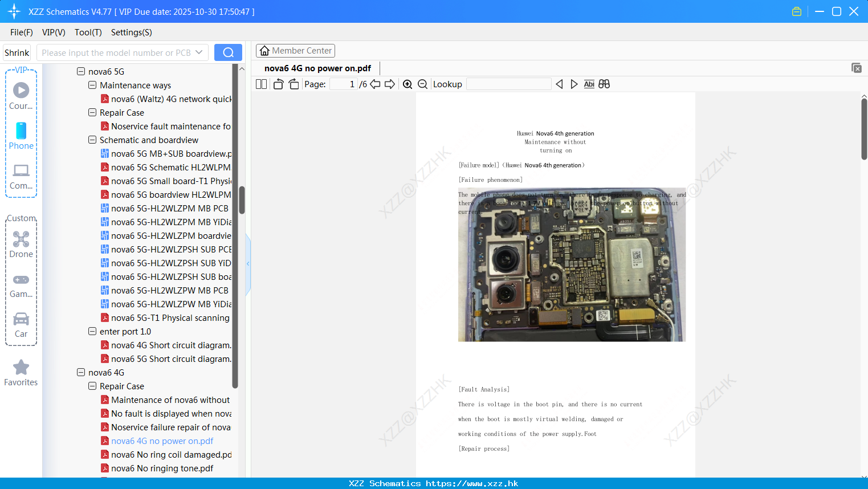Click the page number field

344,84
